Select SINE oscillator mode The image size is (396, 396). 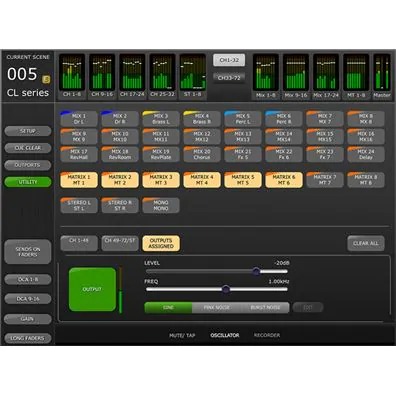[x=168, y=307]
